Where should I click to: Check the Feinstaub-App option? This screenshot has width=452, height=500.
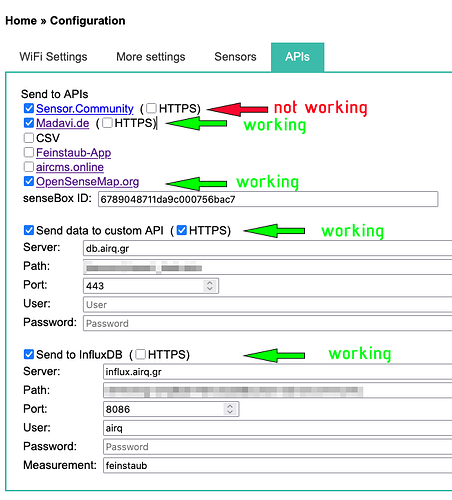[x=29, y=152]
